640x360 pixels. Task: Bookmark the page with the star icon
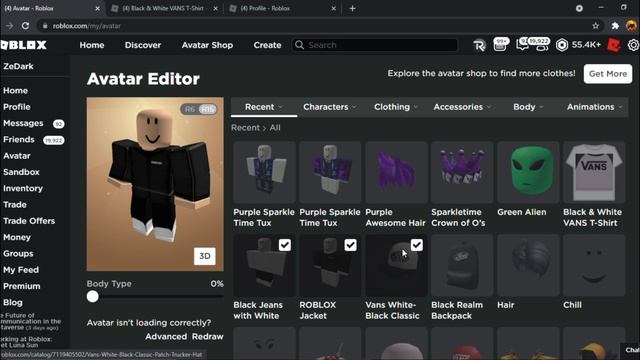(596, 26)
